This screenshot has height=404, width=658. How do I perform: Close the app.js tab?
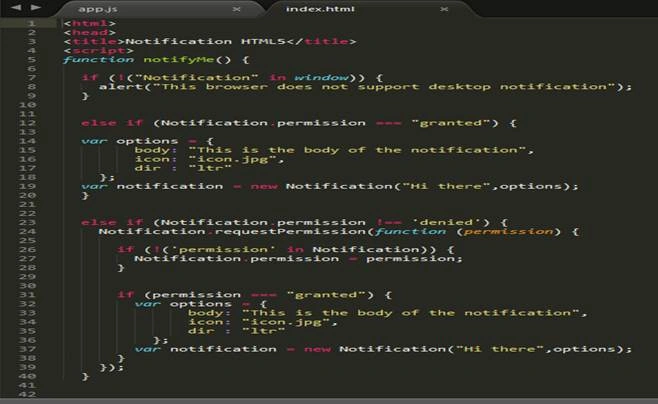pyautogui.click(x=237, y=9)
